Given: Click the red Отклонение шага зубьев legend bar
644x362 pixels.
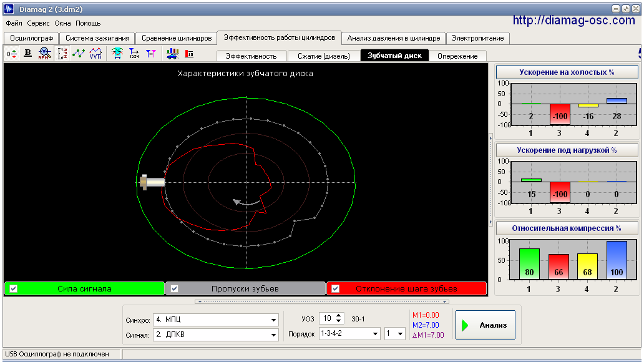Looking at the screenshot, I should pyautogui.click(x=406, y=288).
